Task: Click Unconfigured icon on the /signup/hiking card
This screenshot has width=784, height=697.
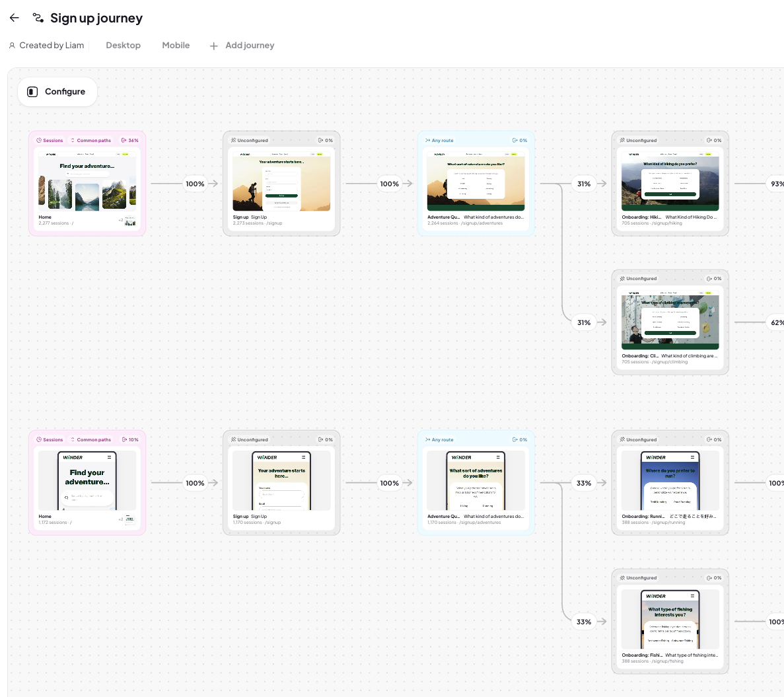Action: click(622, 141)
